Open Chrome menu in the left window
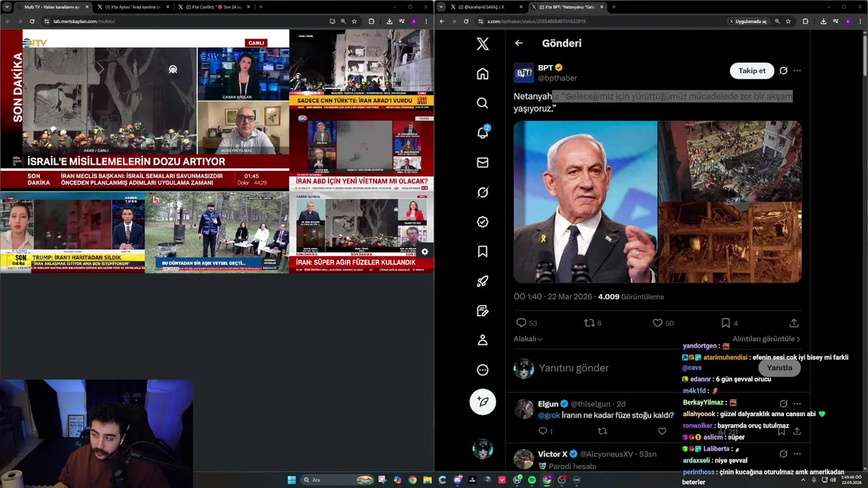 [426, 21]
